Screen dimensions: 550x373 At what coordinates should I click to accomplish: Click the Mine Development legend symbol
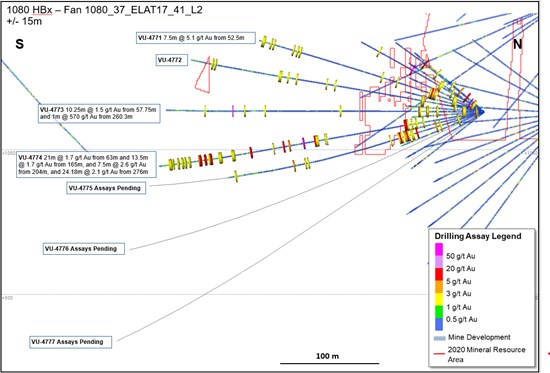(x=440, y=338)
